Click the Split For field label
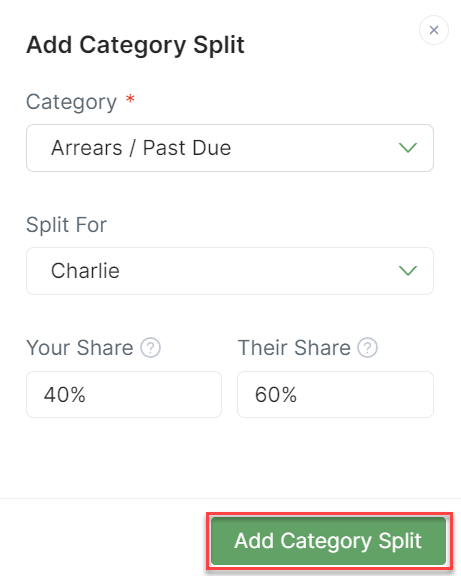This screenshot has height=576, width=461. 66,224
